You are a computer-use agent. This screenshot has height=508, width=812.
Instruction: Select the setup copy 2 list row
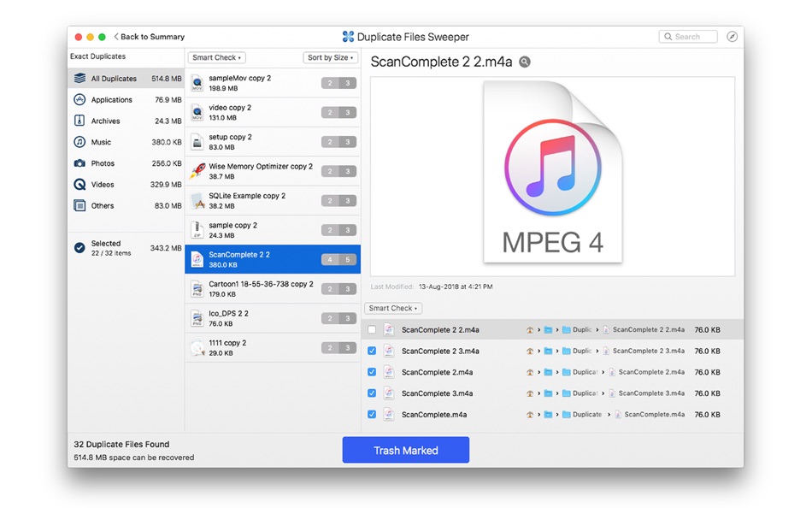tap(273, 142)
